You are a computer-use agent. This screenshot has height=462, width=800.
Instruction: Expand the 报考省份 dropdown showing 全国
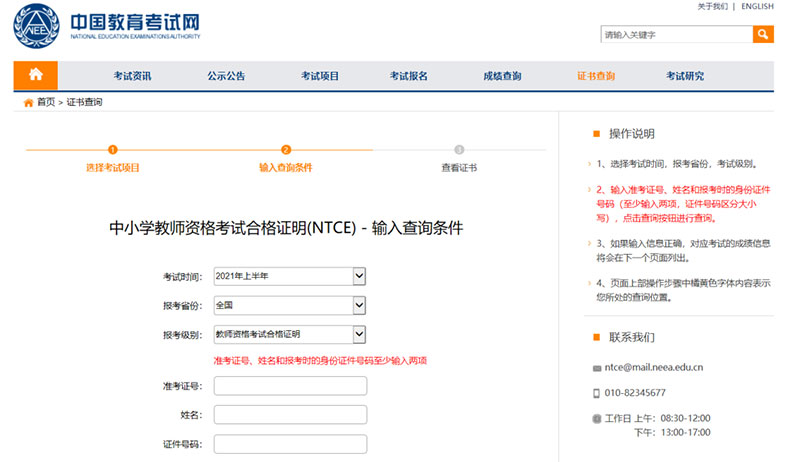pyautogui.click(x=289, y=305)
